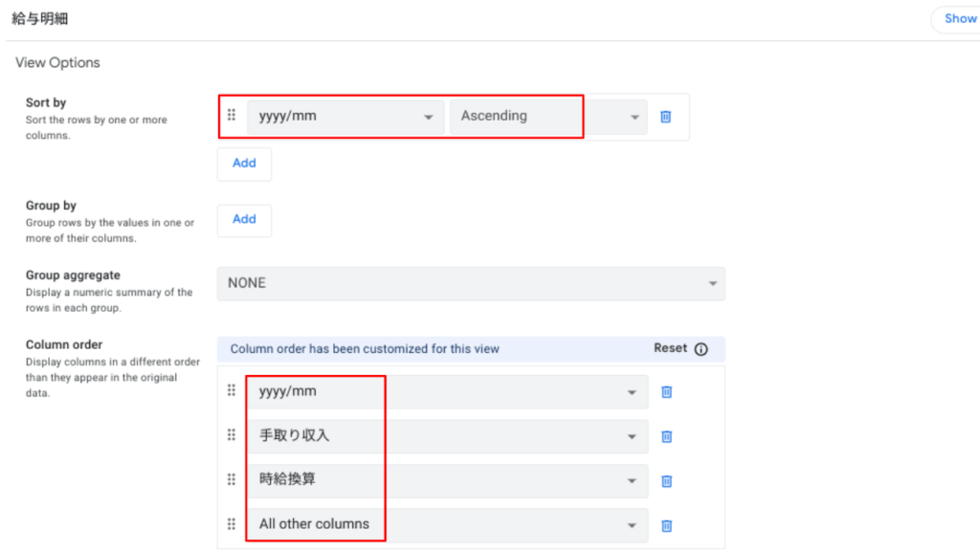Open the All other columns dropdown

[448, 525]
